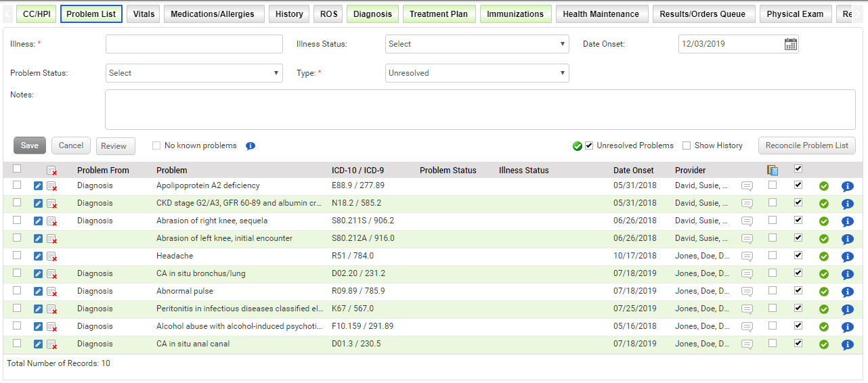Click into the Notes text area
This screenshot has height=383, width=868.
pos(479,110)
